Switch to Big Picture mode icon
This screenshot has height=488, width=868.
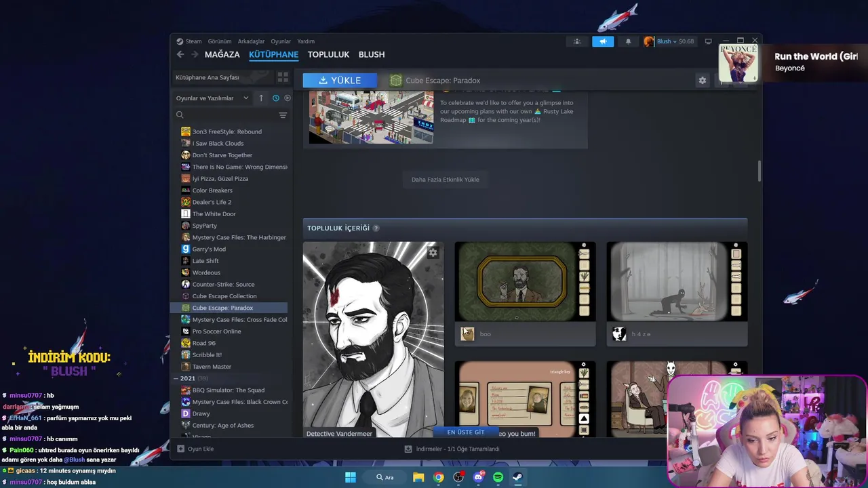coord(708,41)
